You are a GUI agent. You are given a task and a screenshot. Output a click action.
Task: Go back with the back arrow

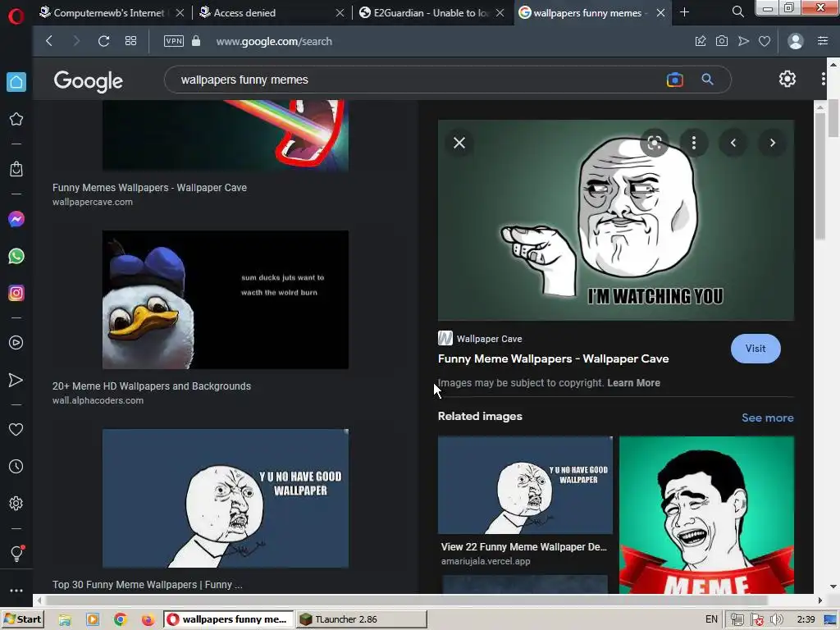[x=49, y=41]
